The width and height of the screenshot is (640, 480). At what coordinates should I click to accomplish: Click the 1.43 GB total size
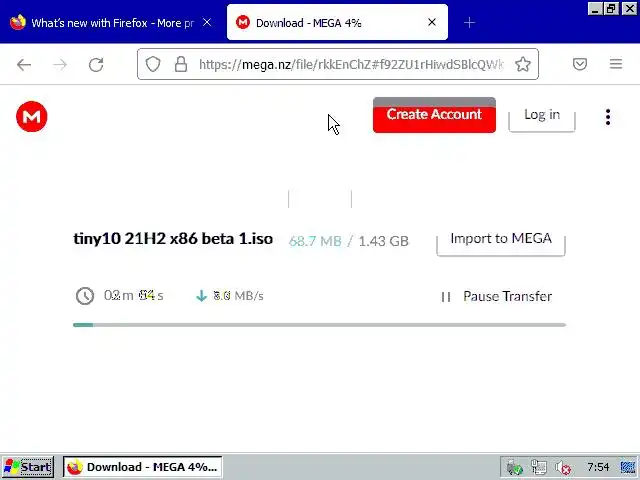(x=383, y=241)
